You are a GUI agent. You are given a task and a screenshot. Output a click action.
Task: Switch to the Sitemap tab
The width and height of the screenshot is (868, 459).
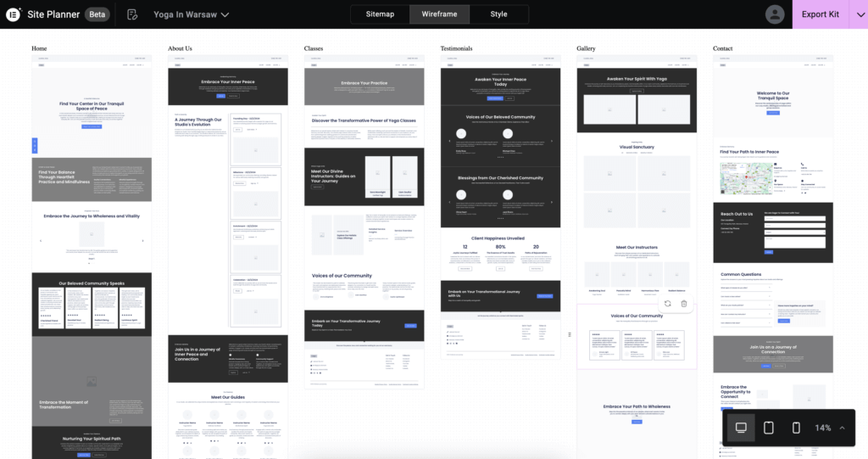(380, 14)
